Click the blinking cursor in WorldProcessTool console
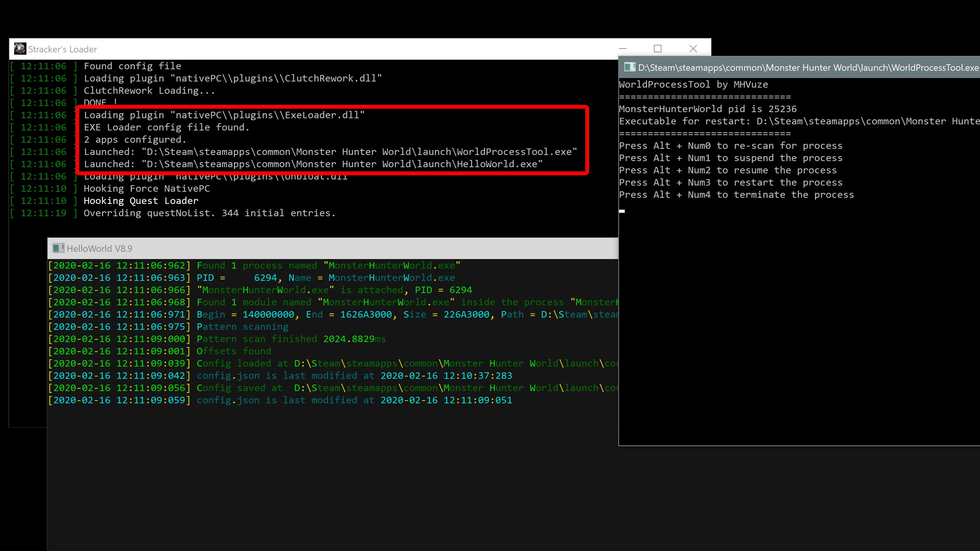 (622, 211)
